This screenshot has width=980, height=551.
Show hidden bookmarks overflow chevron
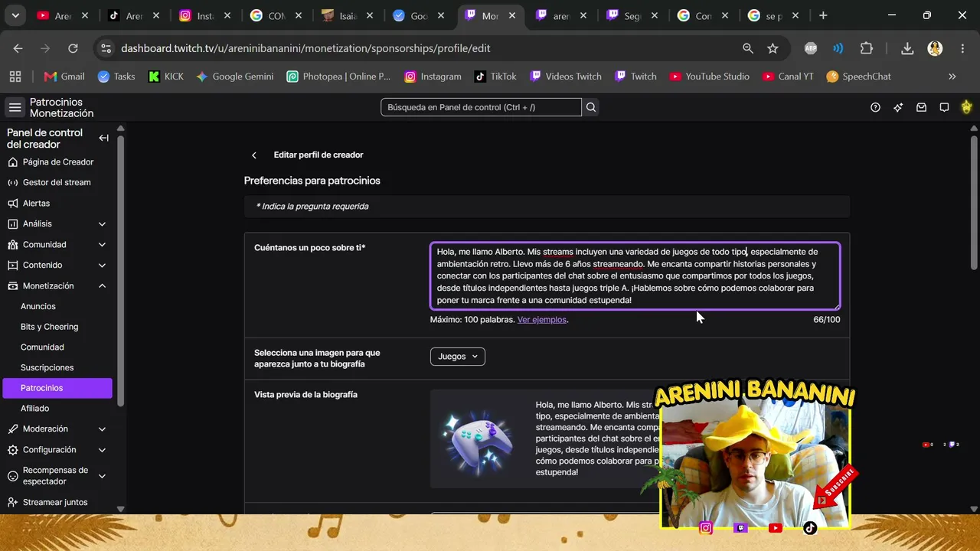[952, 77]
